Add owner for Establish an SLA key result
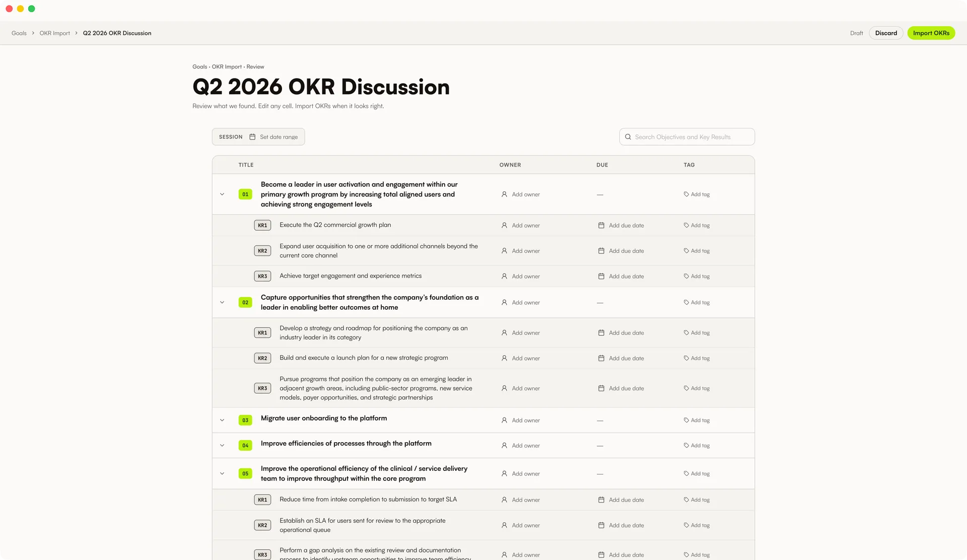Viewport: 967px width, 560px height. coord(520,525)
